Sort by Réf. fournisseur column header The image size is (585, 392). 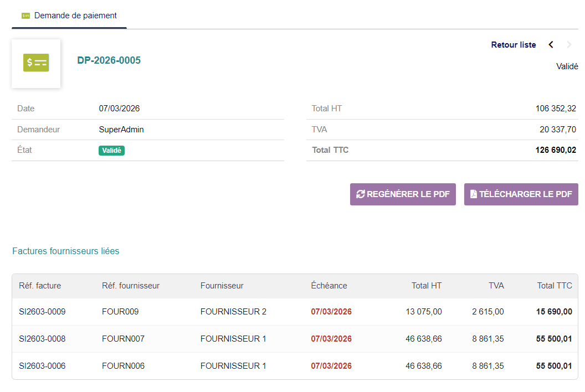pos(131,286)
